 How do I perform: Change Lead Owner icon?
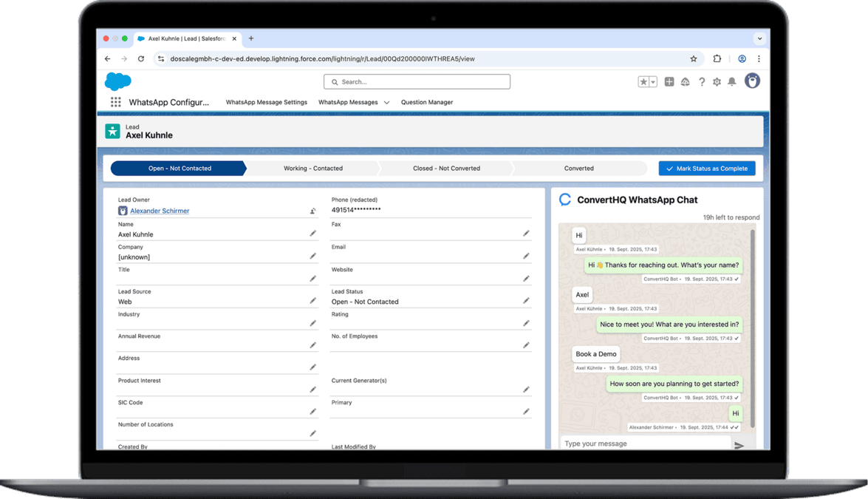pyautogui.click(x=312, y=211)
